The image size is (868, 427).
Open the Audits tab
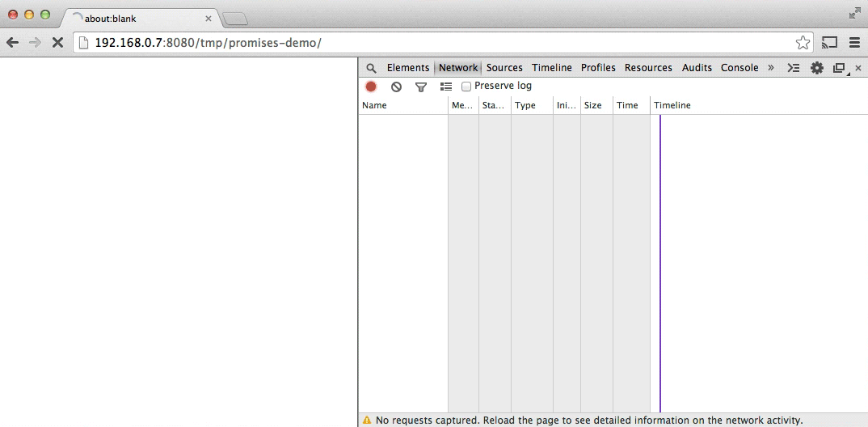point(697,68)
